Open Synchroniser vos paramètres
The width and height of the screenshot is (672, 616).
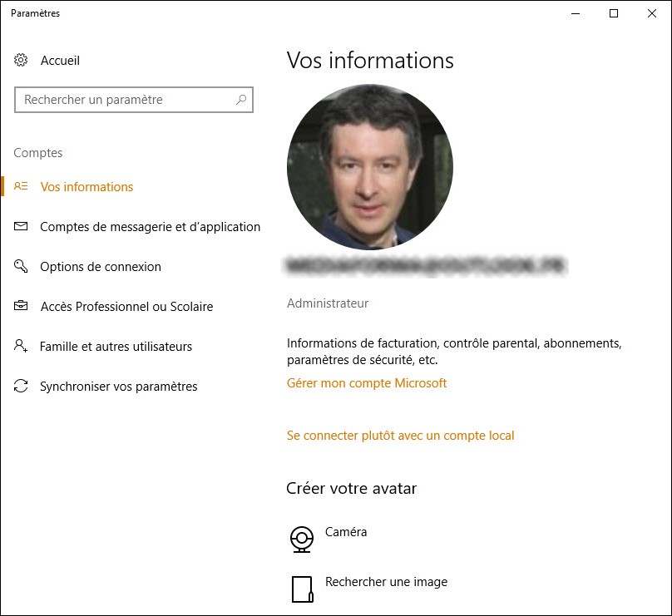118,387
